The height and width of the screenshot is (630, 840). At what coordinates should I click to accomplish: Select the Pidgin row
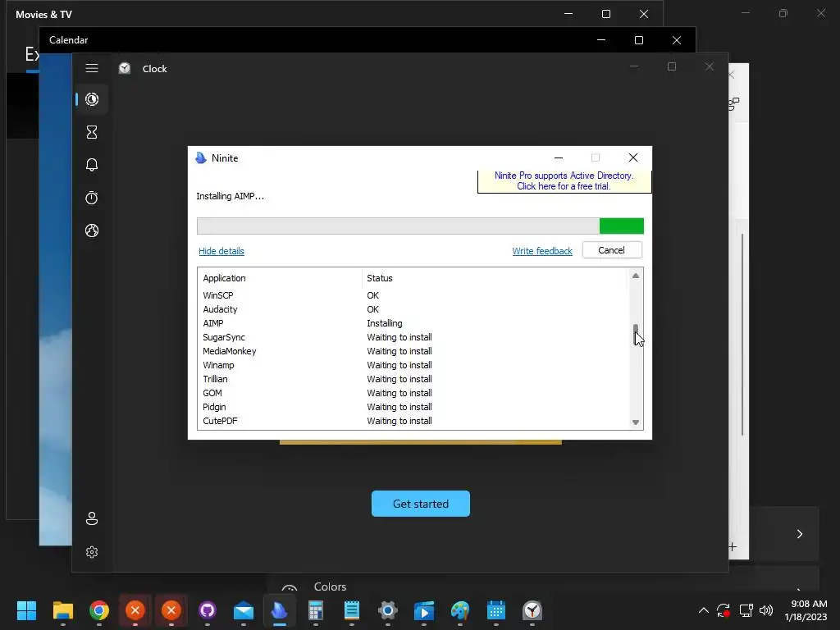click(413, 407)
